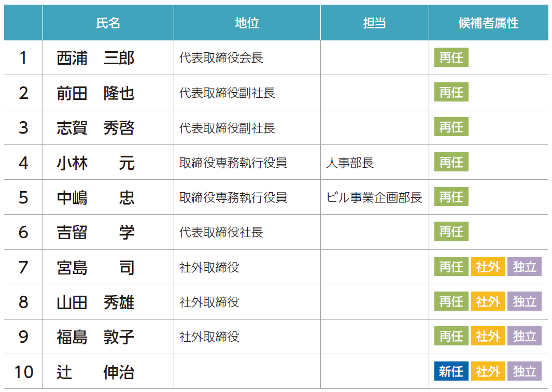
Task: Click the 候補者属性 column header
Action: coord(488,23)
